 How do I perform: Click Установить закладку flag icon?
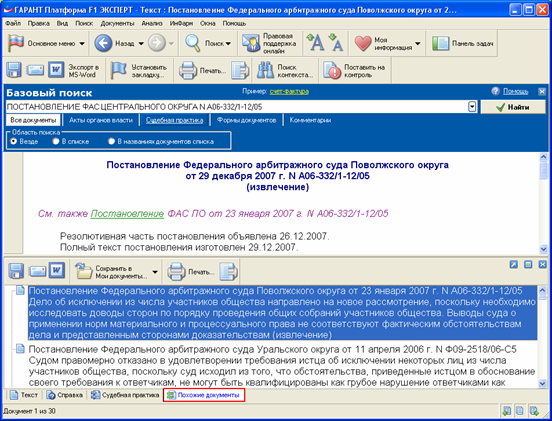point(118,70)
